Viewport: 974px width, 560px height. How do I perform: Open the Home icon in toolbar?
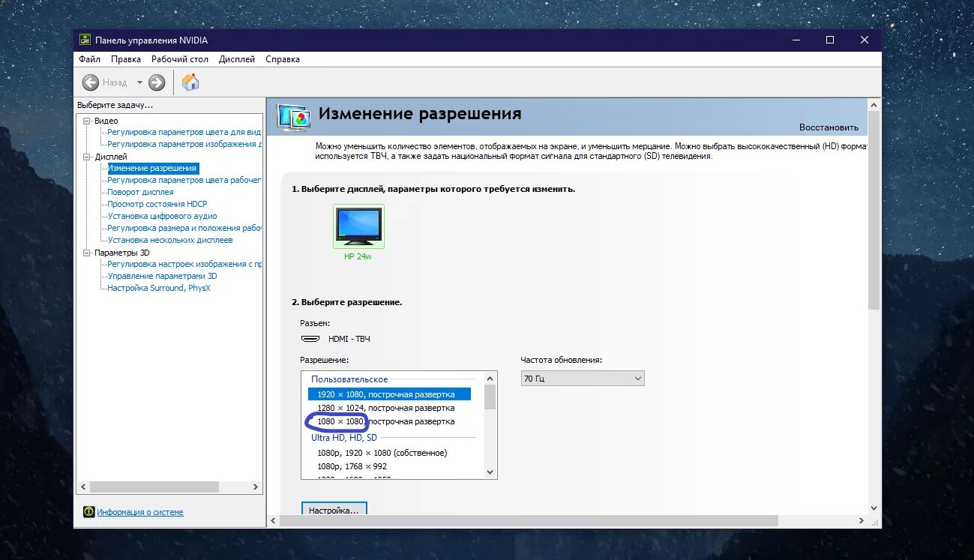(190, 82)
